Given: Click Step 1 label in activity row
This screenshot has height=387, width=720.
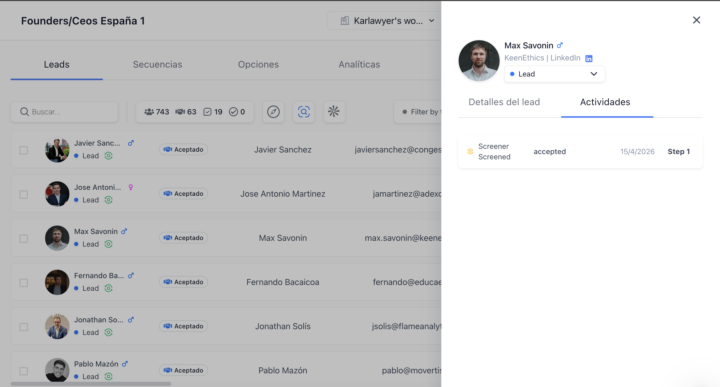Looking at the screenshot, I should point(679,151).
